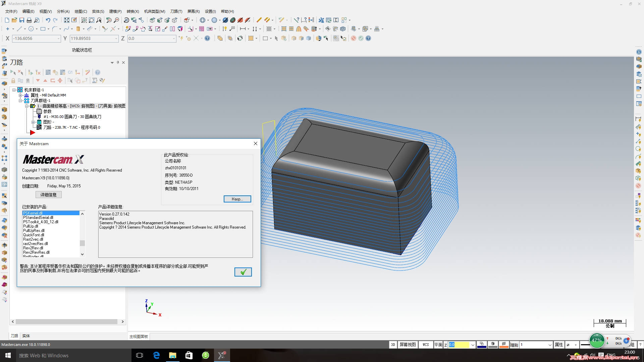Viewport: 644px width, 362px height.
Task: Open the 刀路(T) menu
Action: coord(176,11)
